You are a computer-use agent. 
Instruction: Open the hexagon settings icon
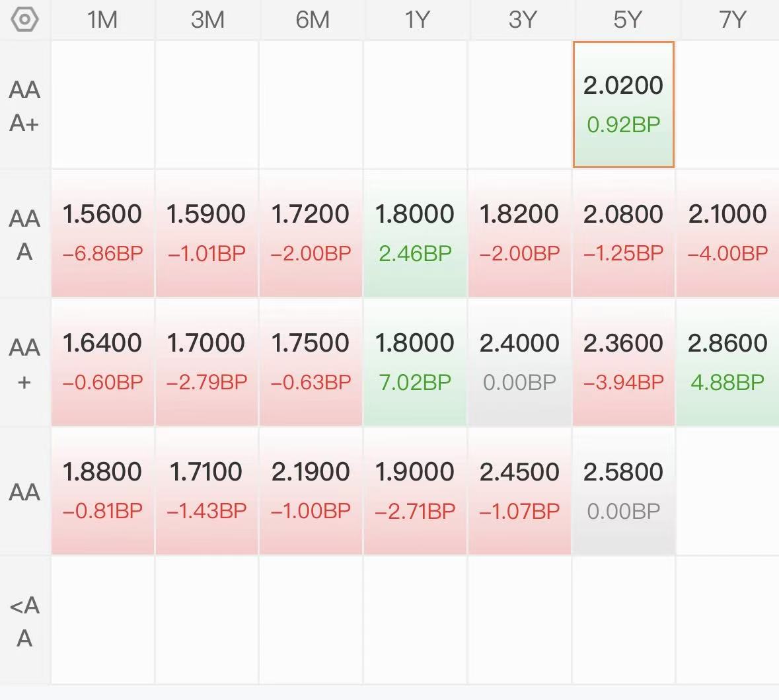point(24,20)
